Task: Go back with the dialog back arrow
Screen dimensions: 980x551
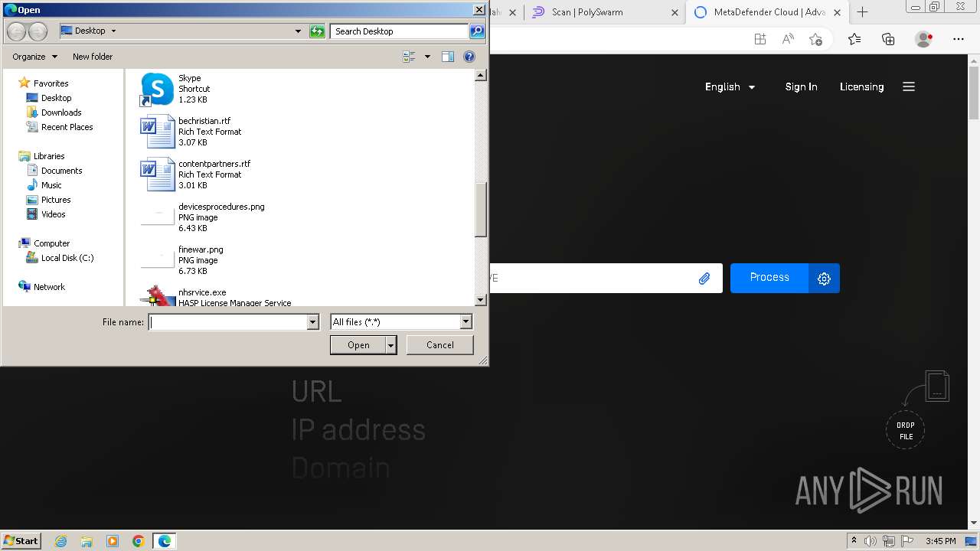Action: coord(16,31)
